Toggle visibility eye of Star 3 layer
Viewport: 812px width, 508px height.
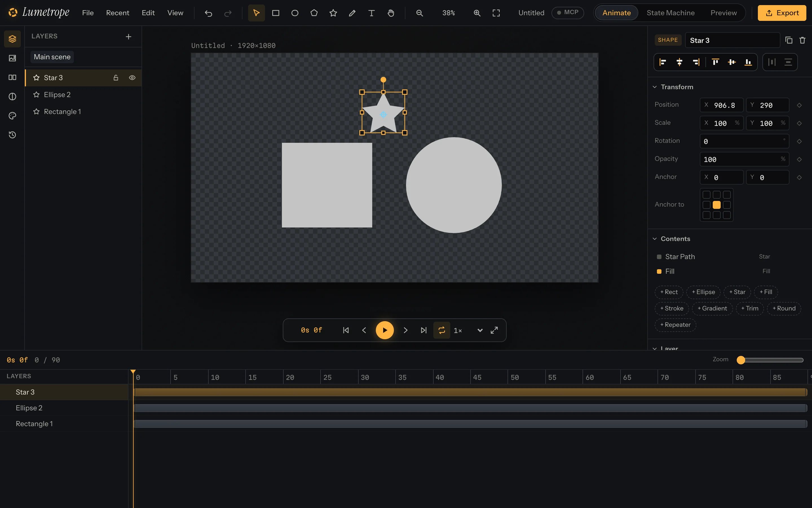click(132, 78)
